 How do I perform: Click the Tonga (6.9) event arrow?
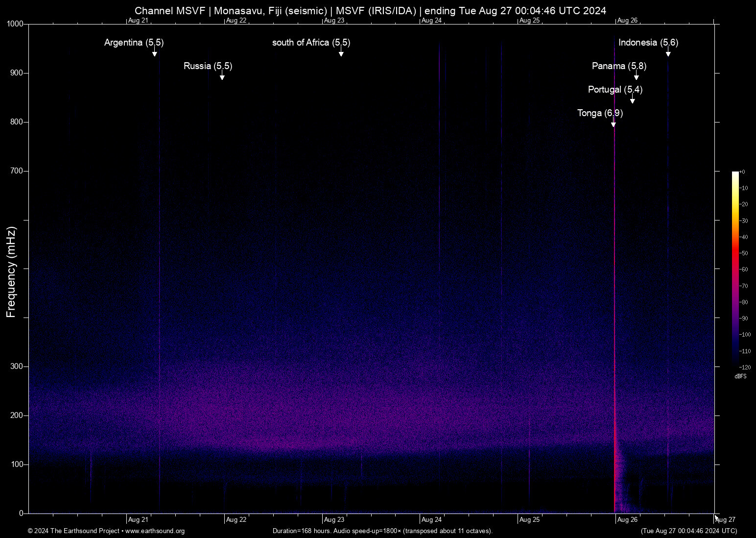[x=614, y=122]
